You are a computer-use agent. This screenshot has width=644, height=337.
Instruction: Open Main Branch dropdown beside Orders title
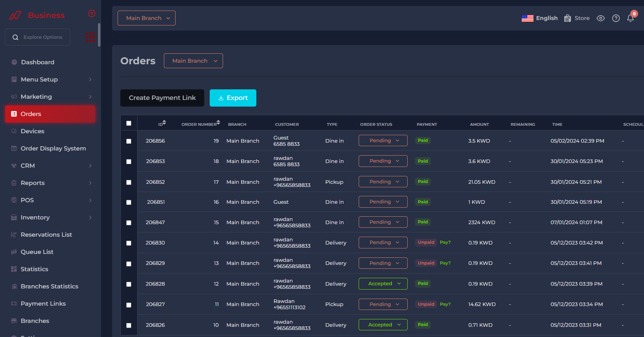point(193,61)
